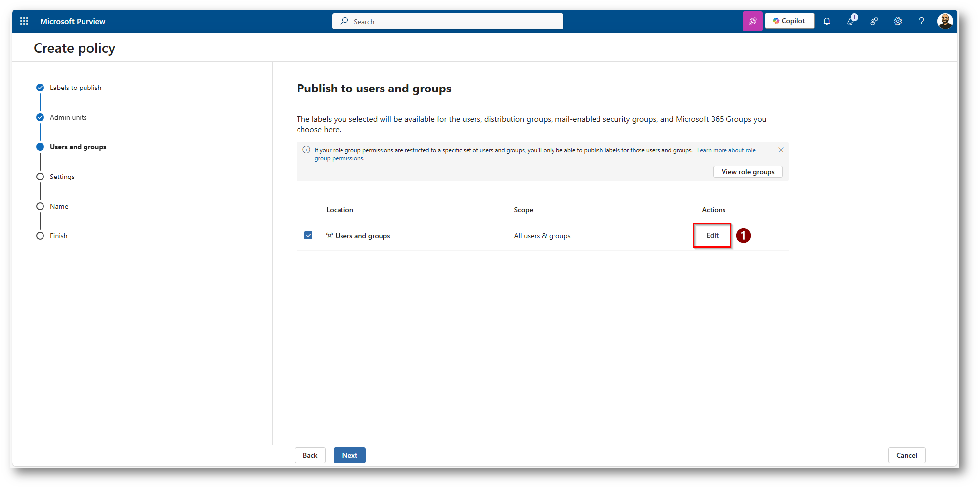Open Learn more about role group permissions link
This screenshot has width=980, height=489.
(726, 150)
